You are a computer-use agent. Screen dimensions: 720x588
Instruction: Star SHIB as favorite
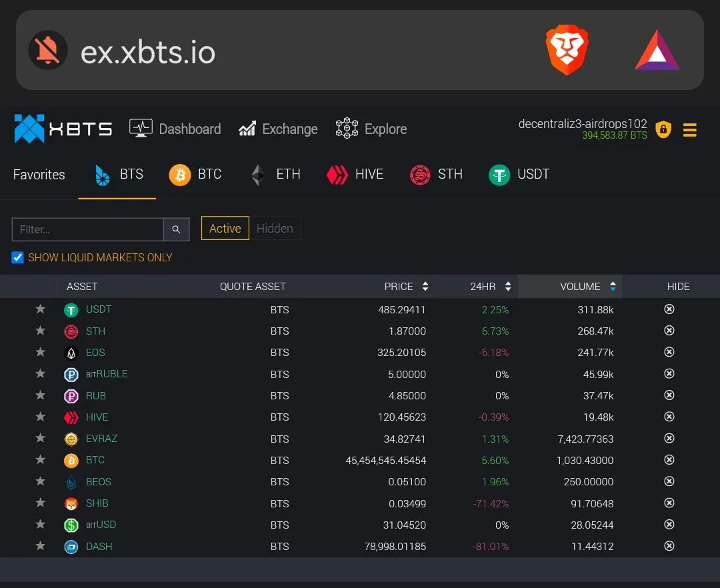(x=41, y=503)
